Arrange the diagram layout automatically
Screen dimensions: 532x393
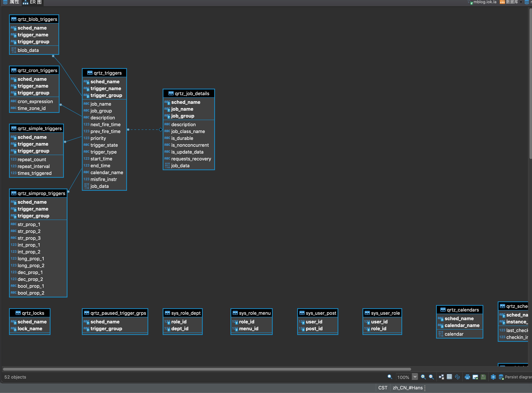point(441,377)
